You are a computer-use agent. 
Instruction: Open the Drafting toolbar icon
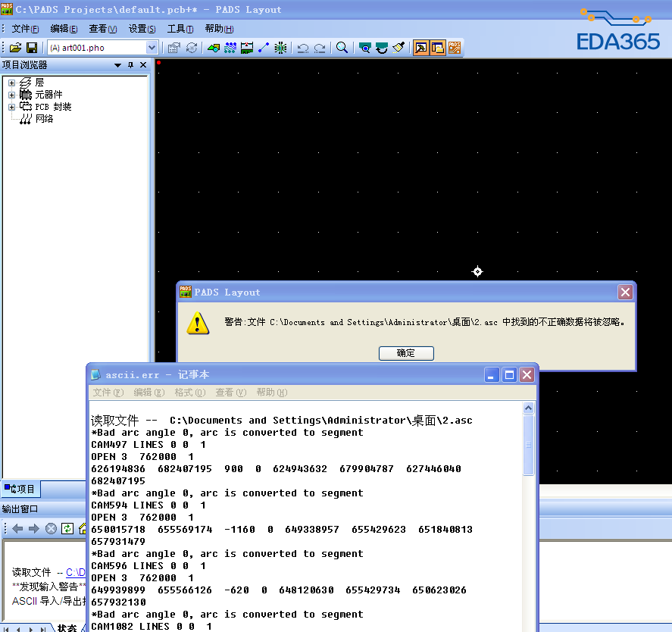pyautogui.click(x=214, y=48)
